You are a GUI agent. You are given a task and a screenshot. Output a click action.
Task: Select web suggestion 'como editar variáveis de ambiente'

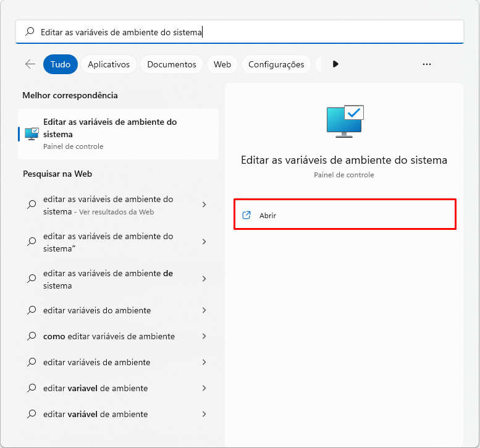tap(109, 336)
